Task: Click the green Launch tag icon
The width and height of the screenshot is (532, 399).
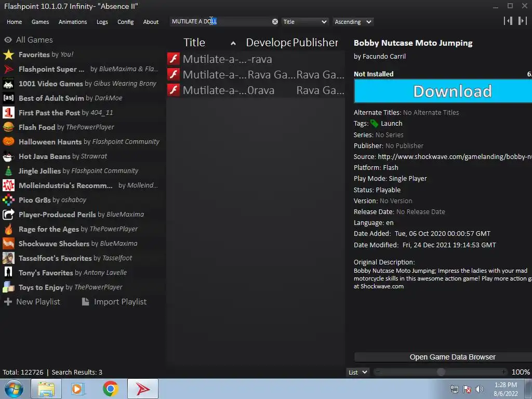Action: [x=374, y=124]
